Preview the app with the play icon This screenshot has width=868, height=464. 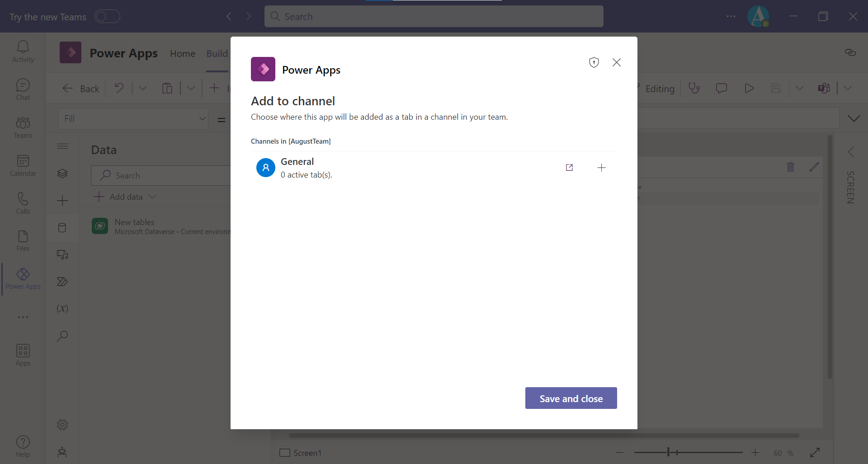click(x=749, y=88)
